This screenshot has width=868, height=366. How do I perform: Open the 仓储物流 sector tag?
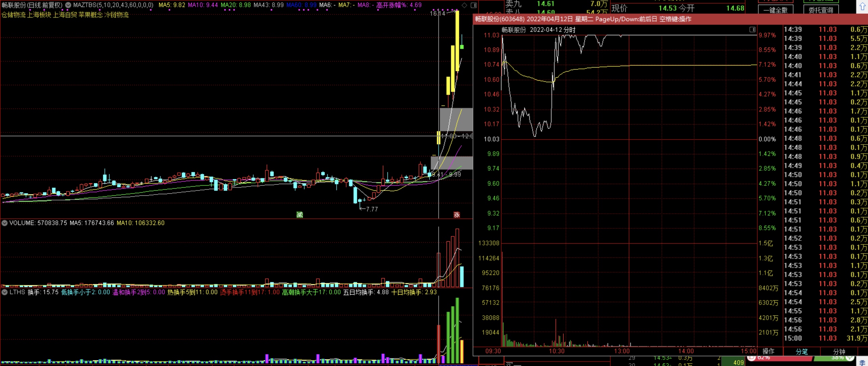coord(13,15)
